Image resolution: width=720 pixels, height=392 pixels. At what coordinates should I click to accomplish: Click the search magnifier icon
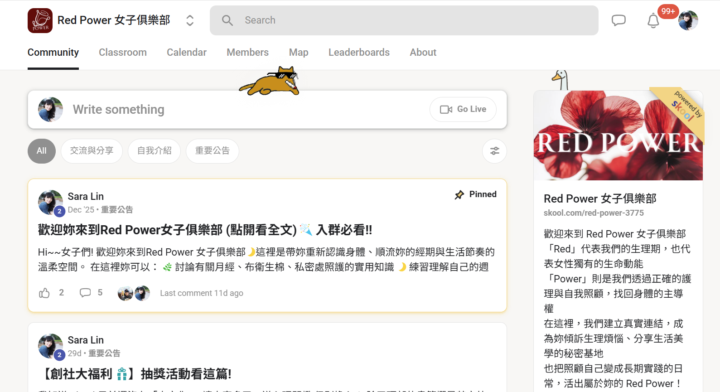coord(227,20)
